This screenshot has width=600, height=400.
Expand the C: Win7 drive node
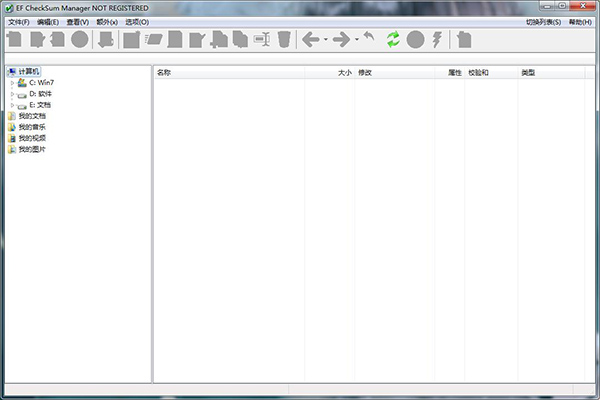point(12,83)
